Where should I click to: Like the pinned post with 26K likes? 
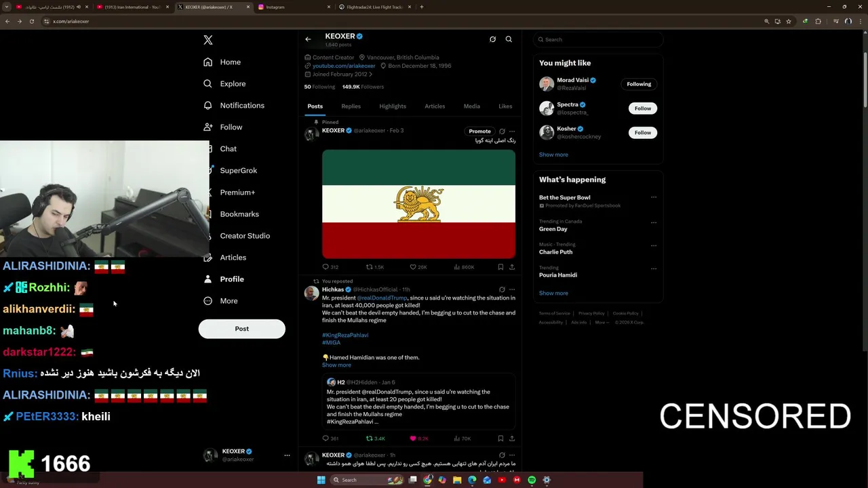pos(418,267)
